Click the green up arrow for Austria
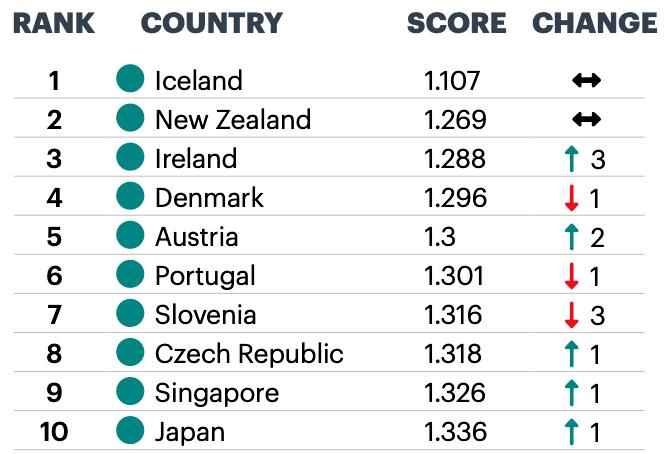664x454 pixels. (x=572, y=237)
